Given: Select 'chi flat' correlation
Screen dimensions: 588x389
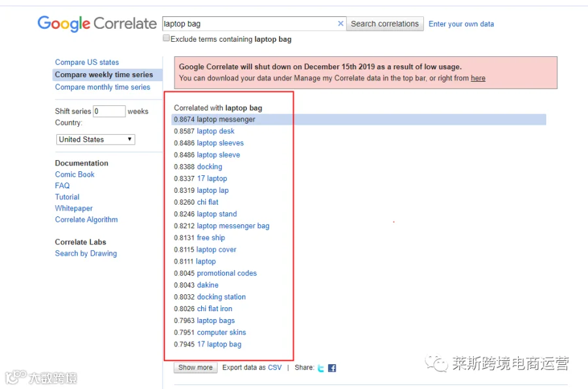Looking at the screenshot, I should (x=207, y=202).
